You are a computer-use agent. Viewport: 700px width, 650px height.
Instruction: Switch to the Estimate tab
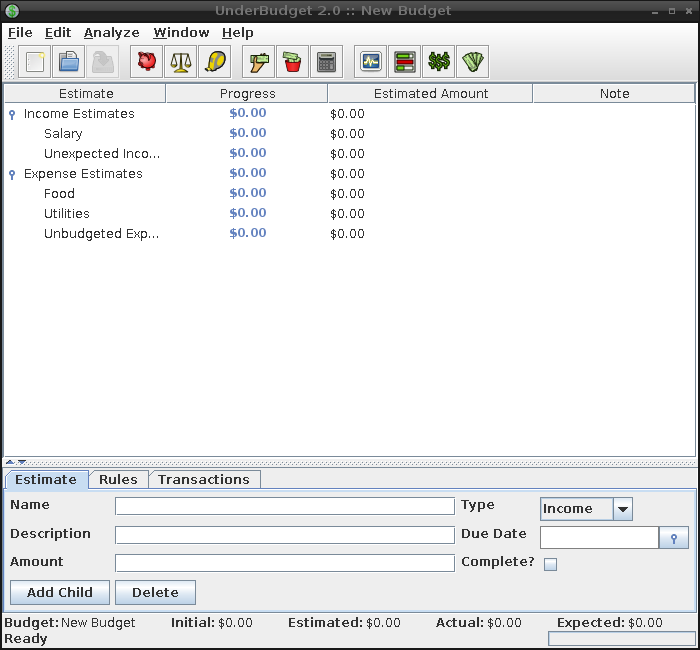coord(46,479)
